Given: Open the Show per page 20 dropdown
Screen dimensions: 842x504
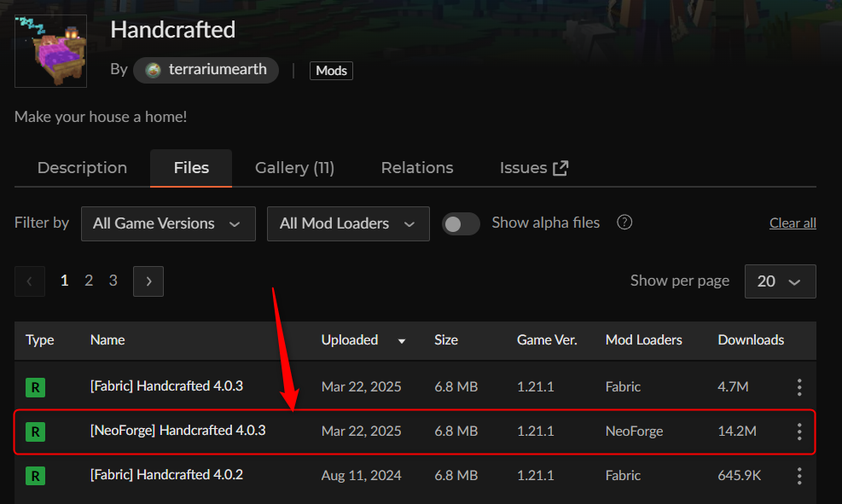Looking at the screenshot, I should (780, 281).
